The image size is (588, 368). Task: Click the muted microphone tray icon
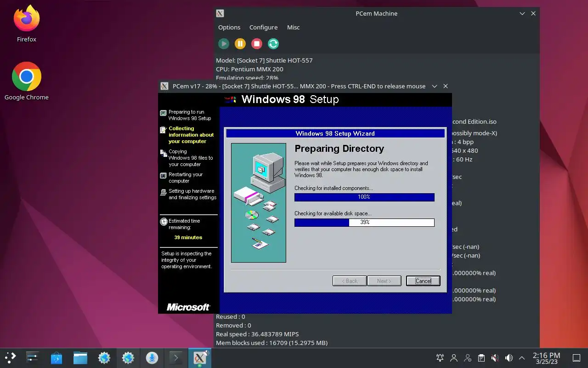tap(495, 358)
